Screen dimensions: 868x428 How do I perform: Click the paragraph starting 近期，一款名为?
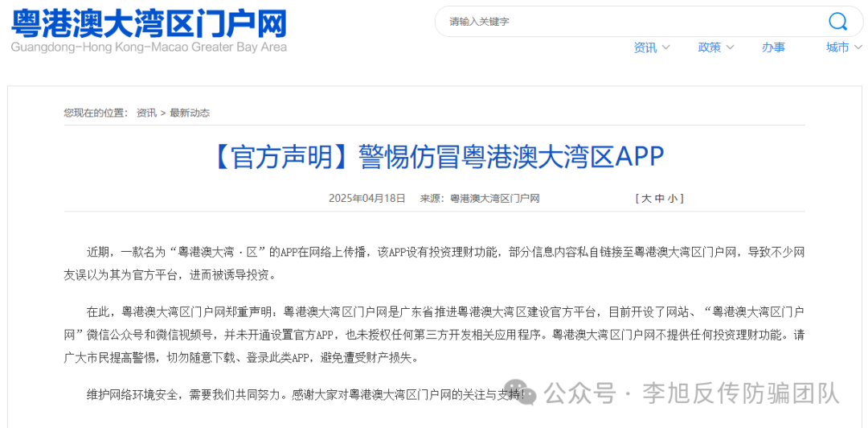coord(434,263)
